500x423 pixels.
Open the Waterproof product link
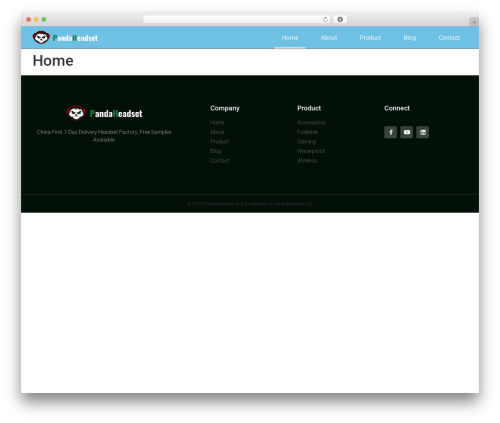click(x=311, y=151)
